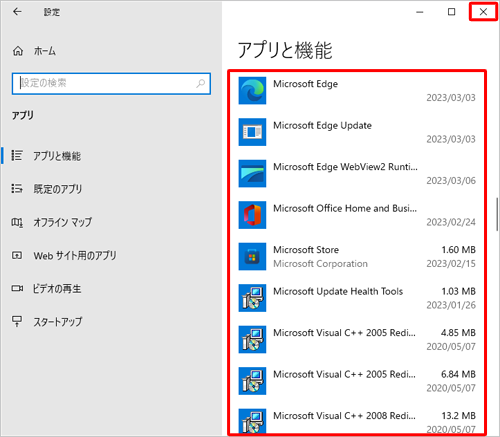Click the 1.60 MB size value

[x=458, y=250]
